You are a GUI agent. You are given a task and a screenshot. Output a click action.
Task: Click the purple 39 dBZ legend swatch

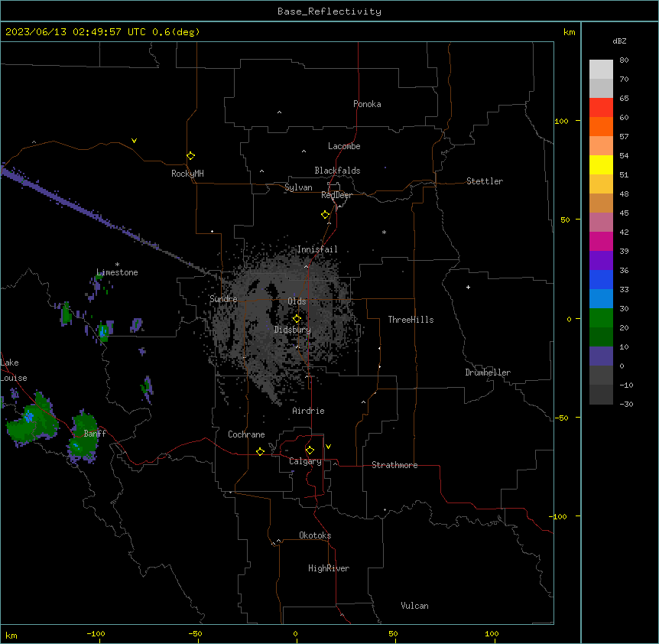[601, 260]
